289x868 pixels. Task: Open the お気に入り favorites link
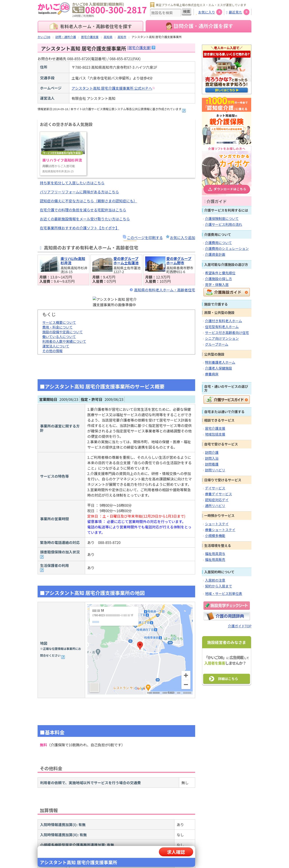(206, 12)
